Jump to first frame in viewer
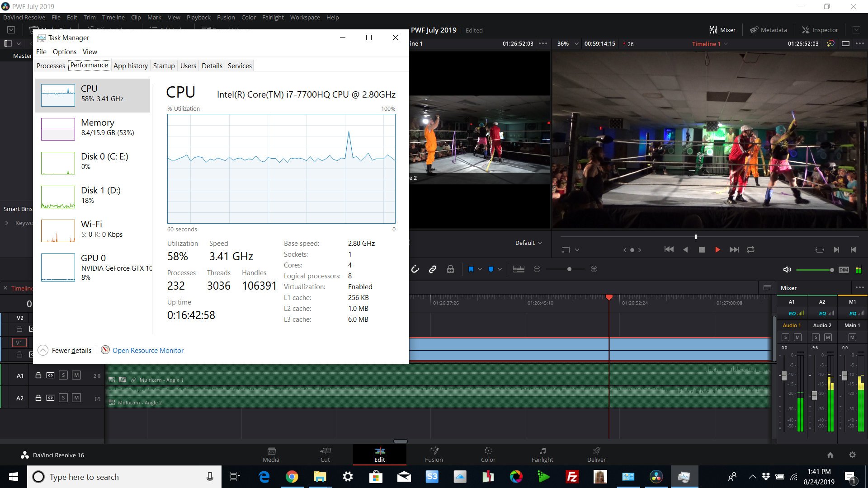868x488 pixels. click(669, 249)
